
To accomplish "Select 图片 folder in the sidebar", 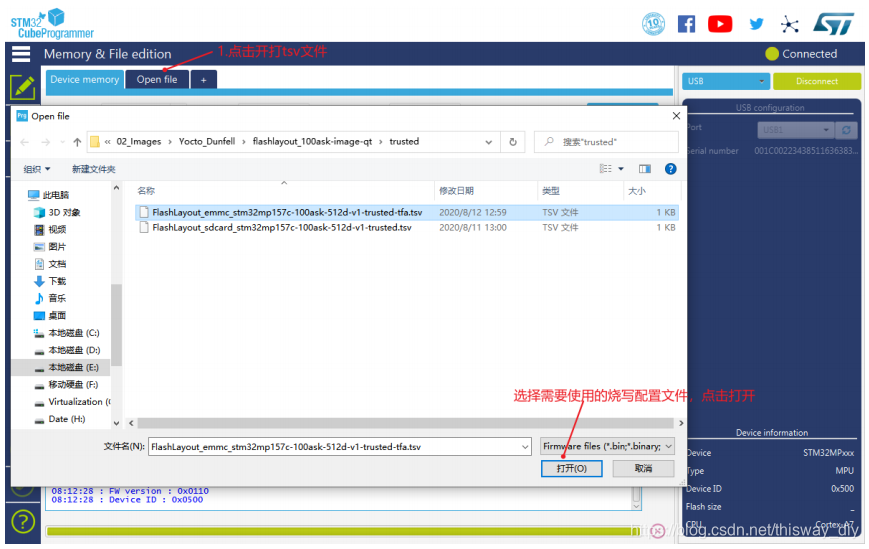I will (50, 247).
